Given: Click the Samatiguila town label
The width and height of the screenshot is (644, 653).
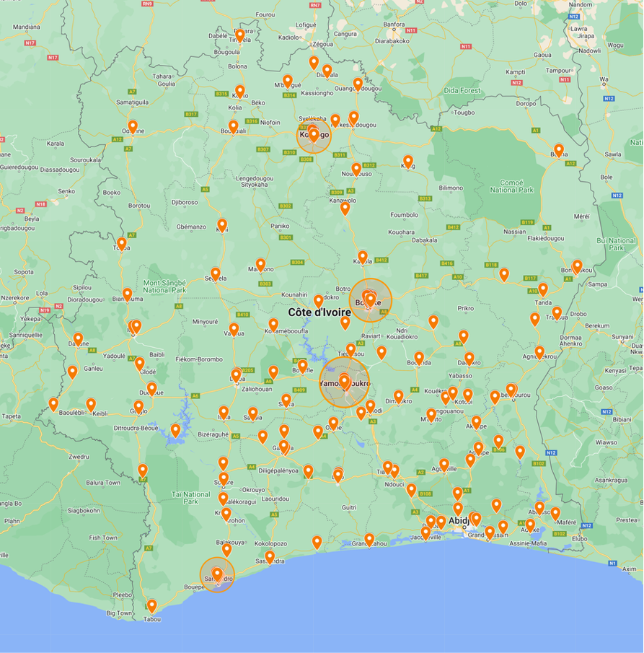Looking at the screenshot, I should (133, 102).
